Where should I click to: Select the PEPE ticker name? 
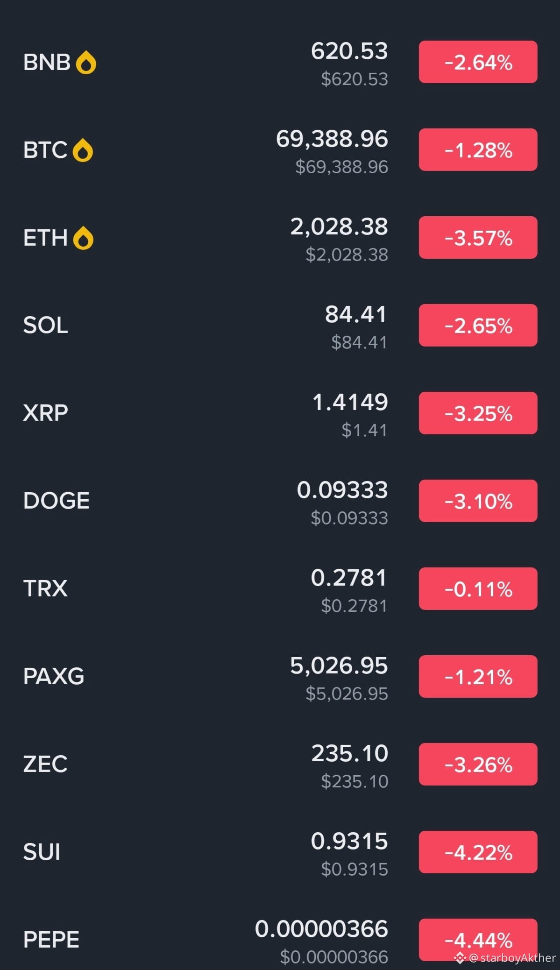(51, 940)
